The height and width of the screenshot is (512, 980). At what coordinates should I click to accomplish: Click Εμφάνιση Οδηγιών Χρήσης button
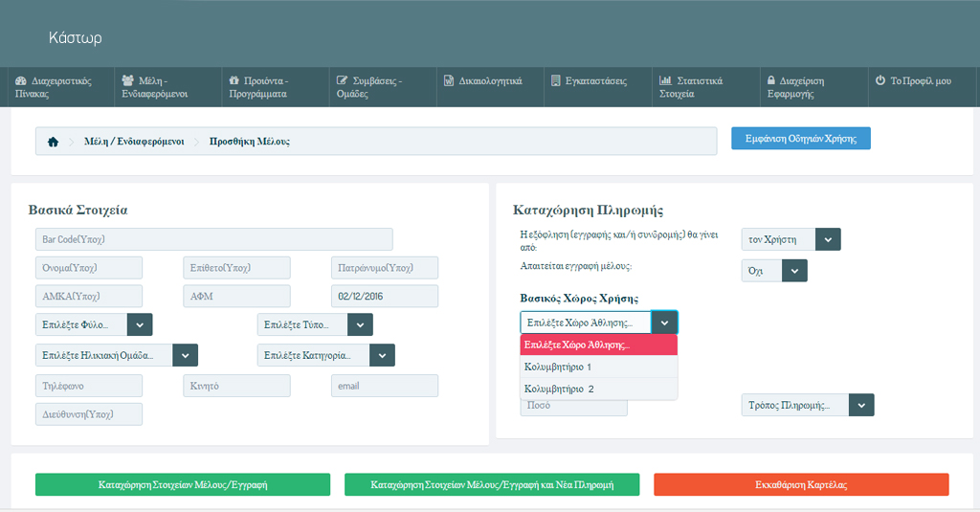tap(800, 139)
